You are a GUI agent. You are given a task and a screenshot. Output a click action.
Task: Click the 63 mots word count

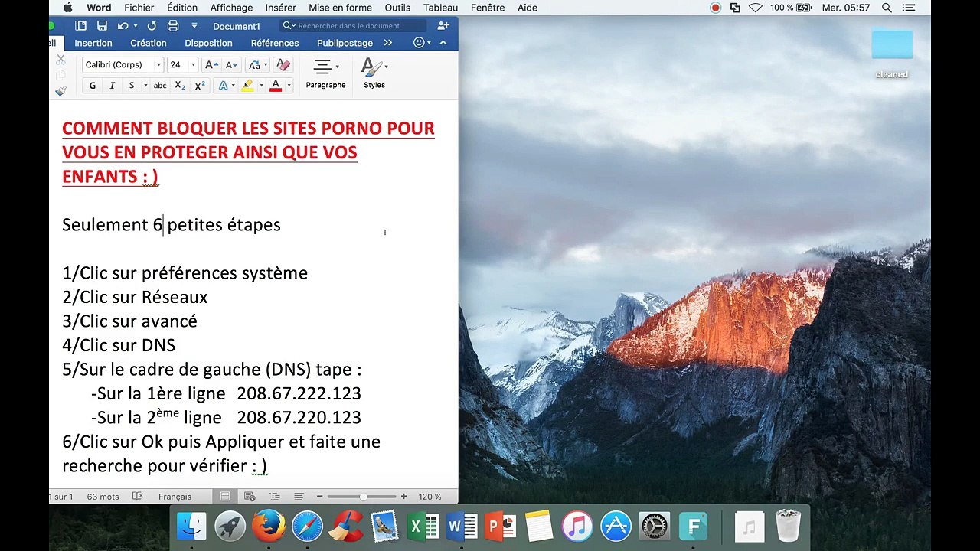(103, 497)
